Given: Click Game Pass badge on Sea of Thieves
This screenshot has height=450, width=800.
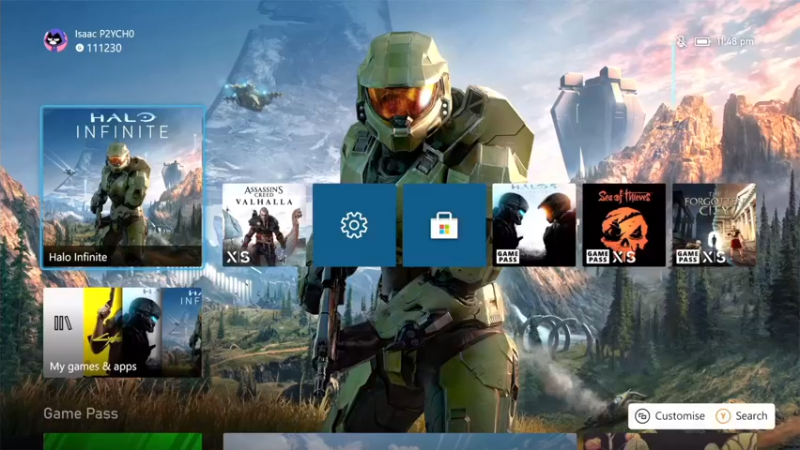Looking at the screenshot, I should (x=597, y=257).
